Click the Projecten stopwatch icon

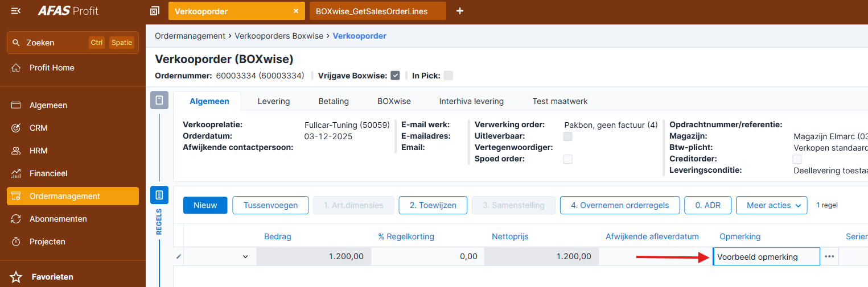17,242
